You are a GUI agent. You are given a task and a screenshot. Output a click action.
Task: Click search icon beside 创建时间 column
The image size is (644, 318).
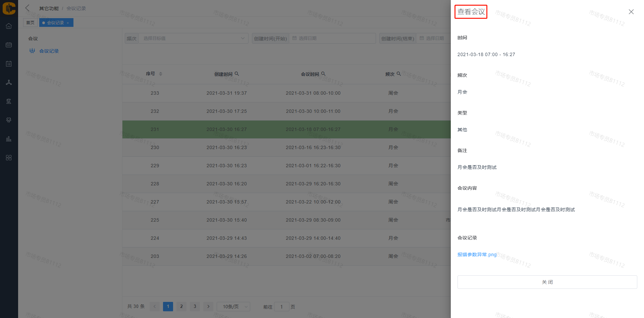point(237,74)
